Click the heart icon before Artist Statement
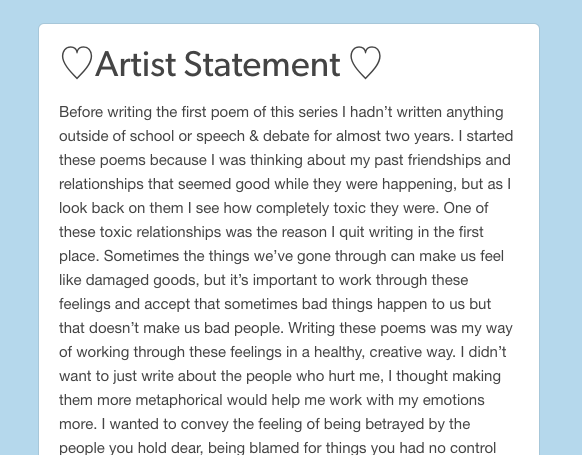 tap(77, 62)
